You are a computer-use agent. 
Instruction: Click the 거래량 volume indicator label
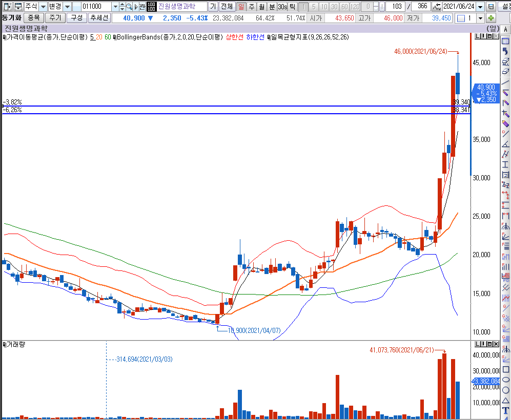[x=16, y=345]
